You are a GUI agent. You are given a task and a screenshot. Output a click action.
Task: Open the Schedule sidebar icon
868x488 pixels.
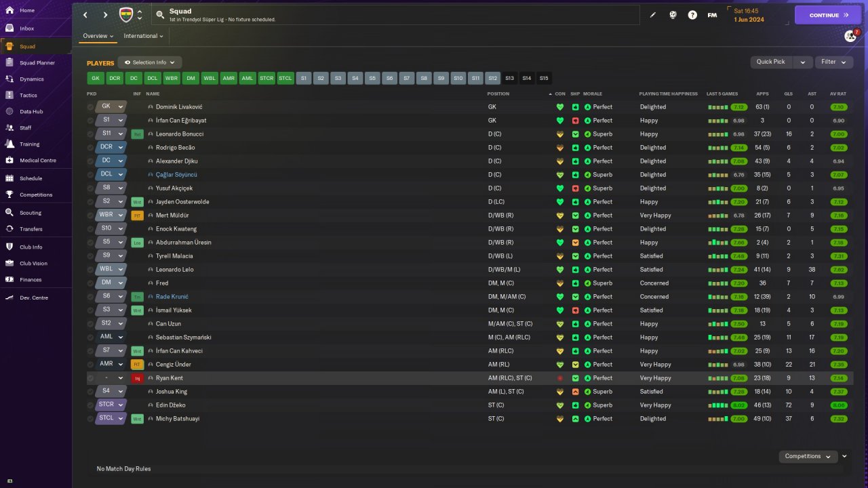click(9, 178)
